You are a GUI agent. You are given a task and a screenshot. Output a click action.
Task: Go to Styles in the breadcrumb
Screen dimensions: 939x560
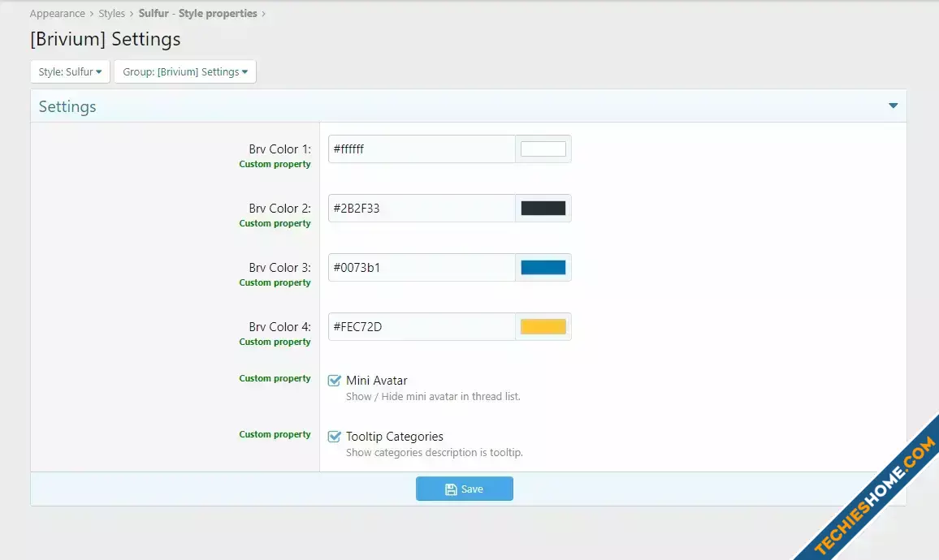112,14
